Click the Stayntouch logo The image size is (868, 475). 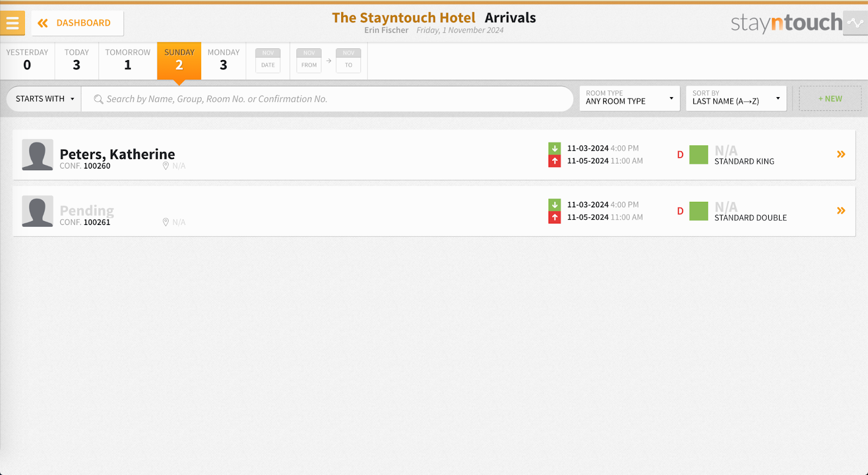pos(786,23)
